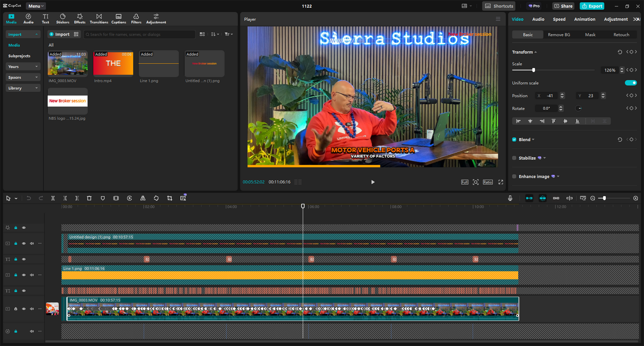Expand the Library section
Screen dimensions: 644x346
pos(23,88)
